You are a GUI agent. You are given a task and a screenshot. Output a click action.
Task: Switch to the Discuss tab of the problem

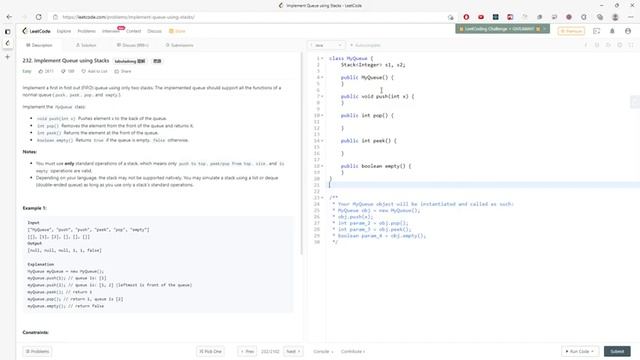[133, 45]
